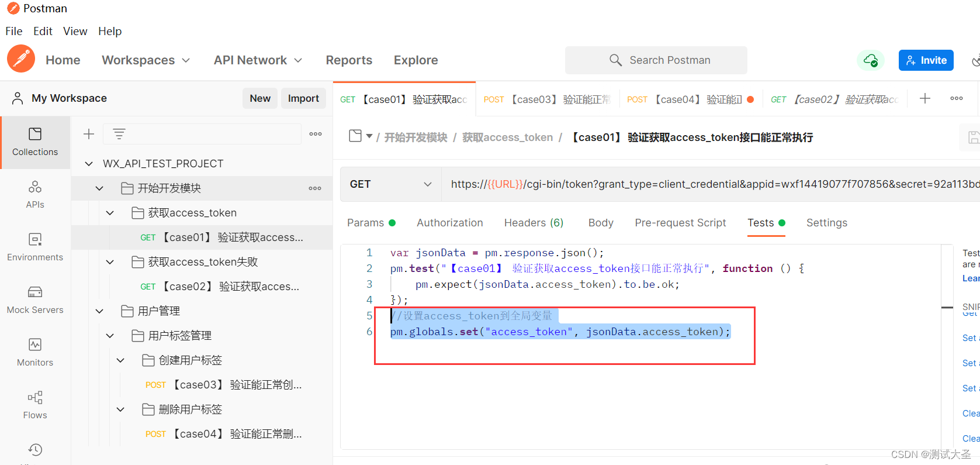Switch to the Body tab

(601, 223)
